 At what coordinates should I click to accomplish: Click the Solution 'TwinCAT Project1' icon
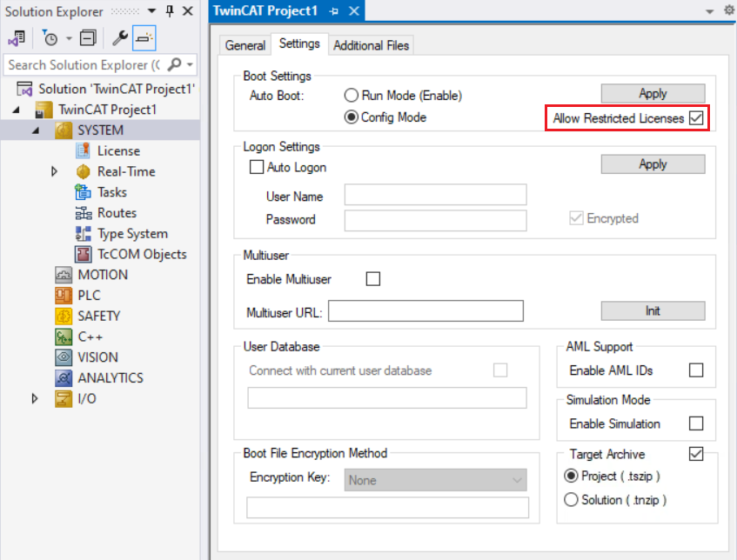[24, 89]
